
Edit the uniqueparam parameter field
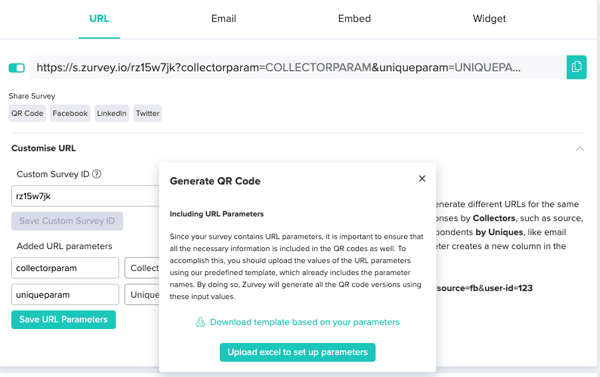(x=65, y=295)
